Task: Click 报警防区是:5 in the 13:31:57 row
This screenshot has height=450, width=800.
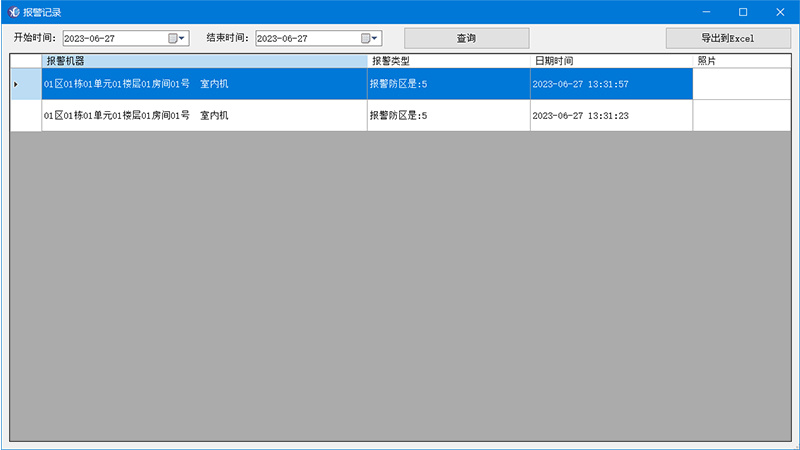Action: coord(448,84)
